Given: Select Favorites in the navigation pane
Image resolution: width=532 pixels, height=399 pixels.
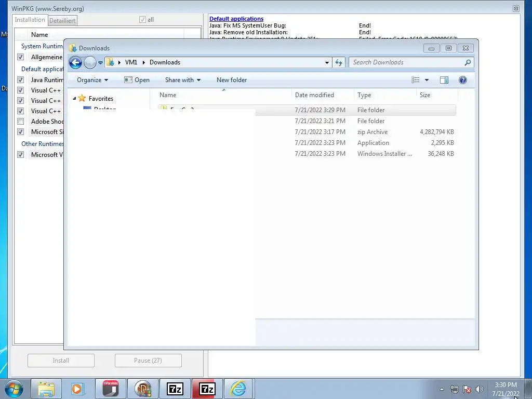Looking at the screenshot, I should click(101, 99).
